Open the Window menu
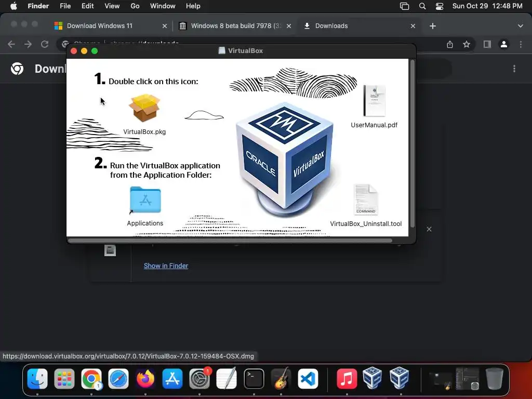 [x=163, y=6]
